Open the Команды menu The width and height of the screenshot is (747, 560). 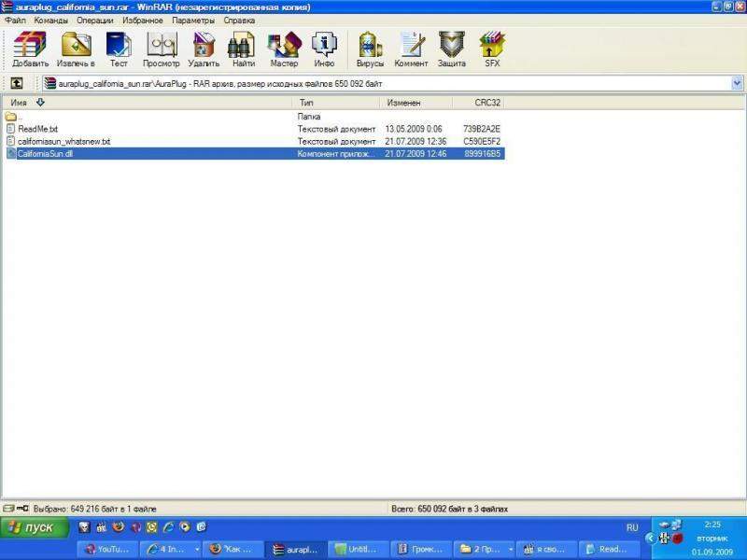(51, 21)
